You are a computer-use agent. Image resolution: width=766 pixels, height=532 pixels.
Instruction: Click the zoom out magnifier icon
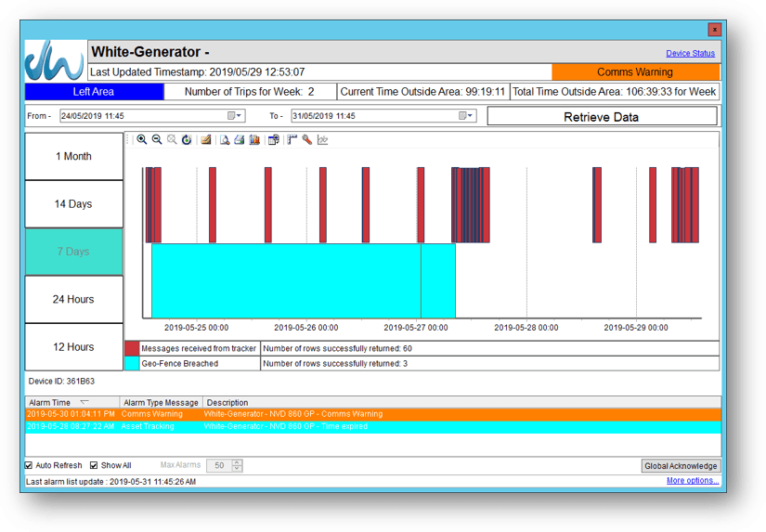pos(157,139)
